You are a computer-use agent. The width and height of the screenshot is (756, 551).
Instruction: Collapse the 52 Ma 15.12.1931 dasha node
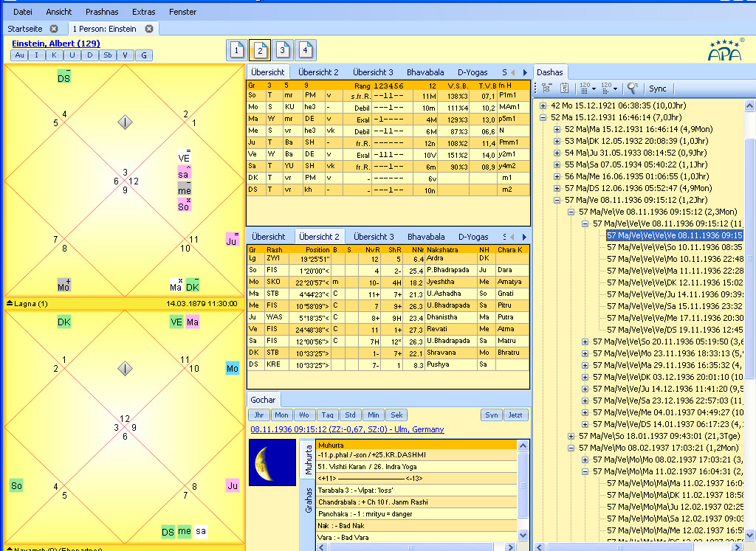coord(543,117)
